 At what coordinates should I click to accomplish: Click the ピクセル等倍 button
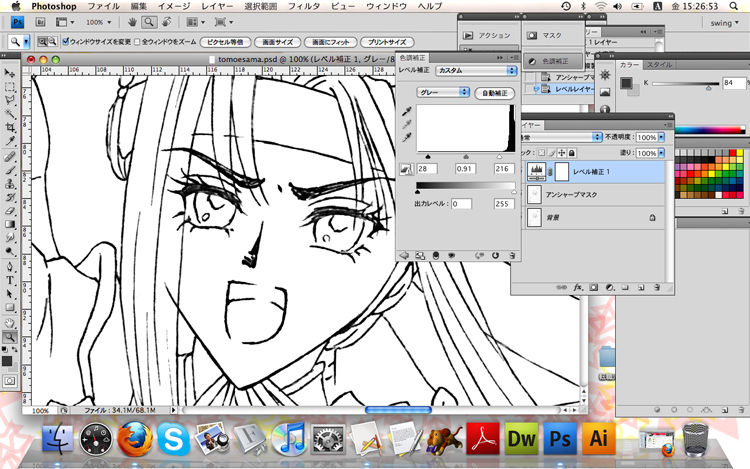(225, 42)
